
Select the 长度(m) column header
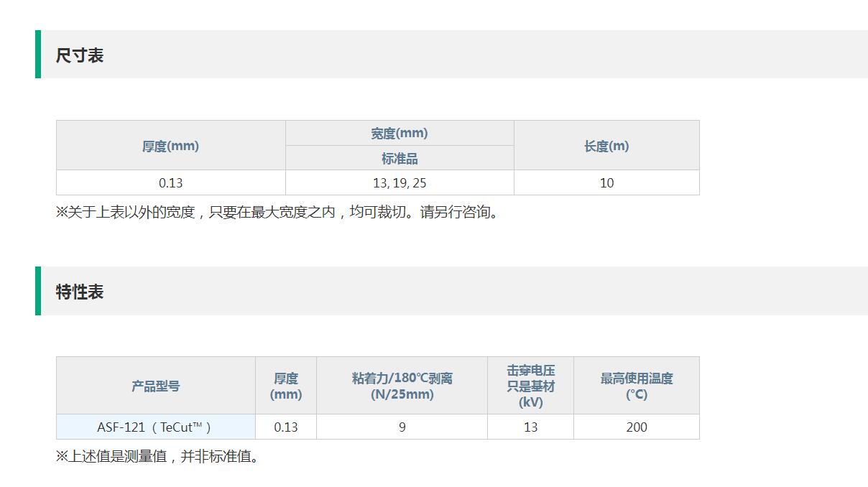click(606, 146)
